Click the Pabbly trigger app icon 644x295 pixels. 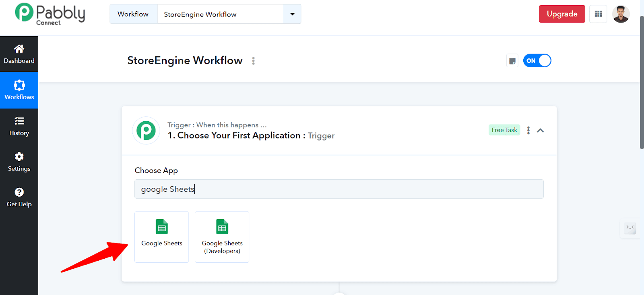[x=146, y=131]
